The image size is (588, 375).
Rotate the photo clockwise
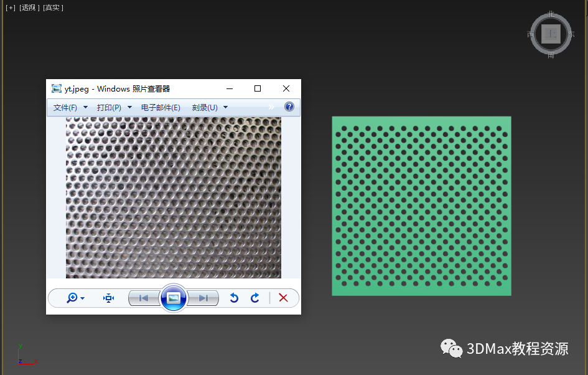pyautogui.click(x=255, y=298)
